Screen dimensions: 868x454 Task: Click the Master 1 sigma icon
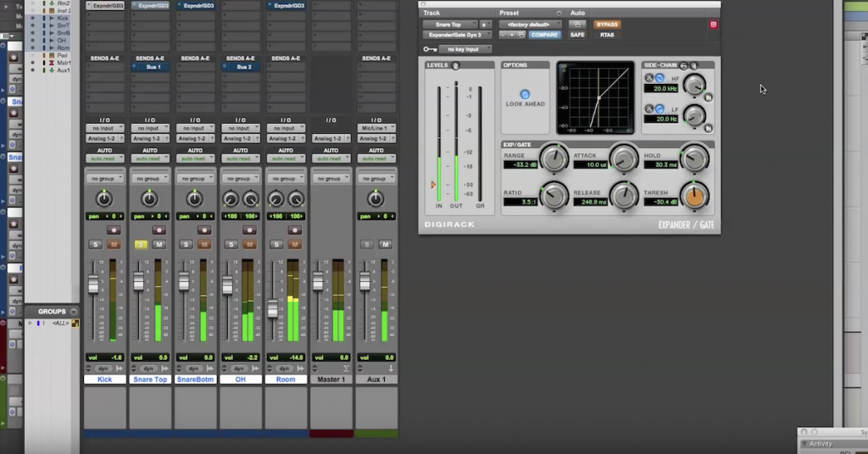(346, 368)
